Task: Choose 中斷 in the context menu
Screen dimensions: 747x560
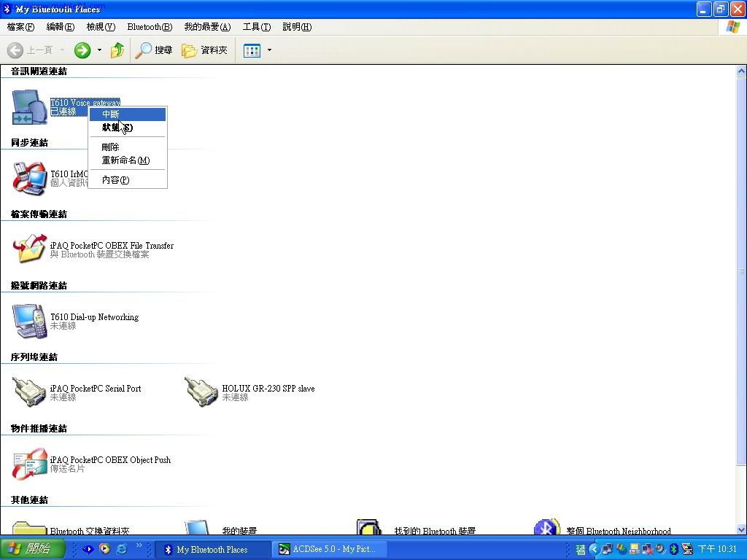Action: tap(128, 114)
